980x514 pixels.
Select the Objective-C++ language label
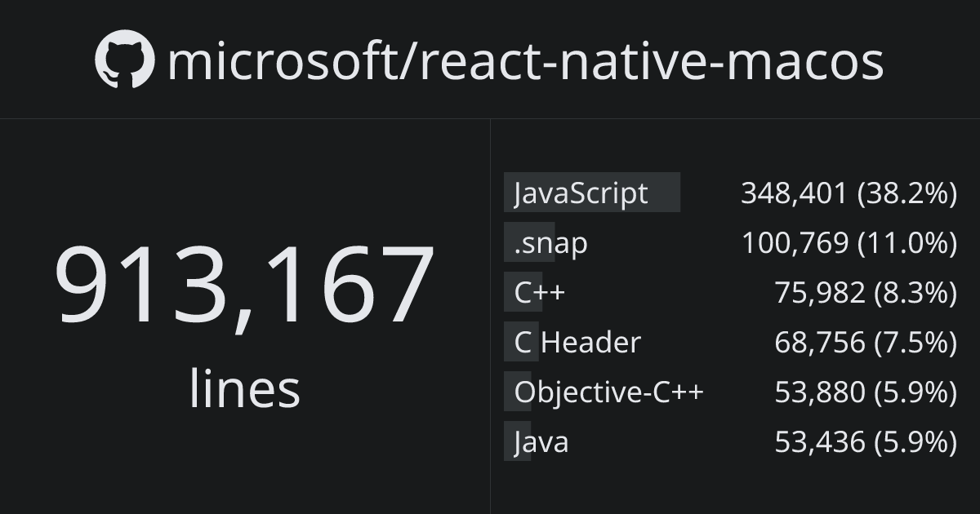608,392
